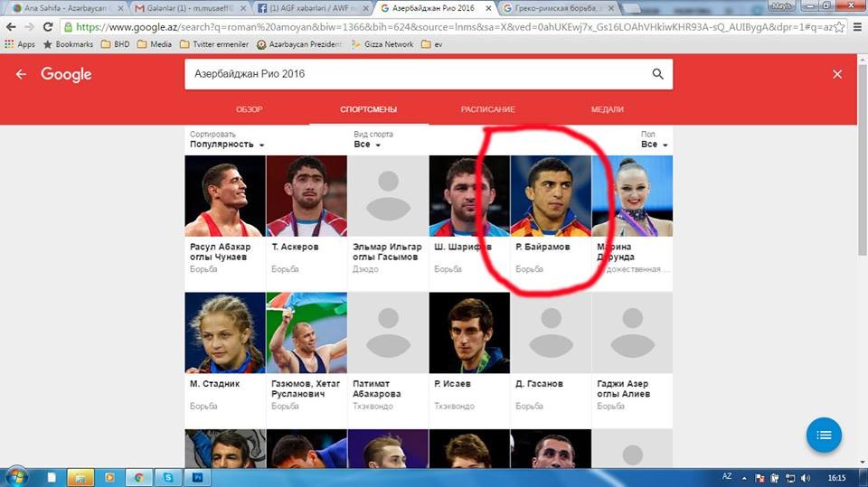Open ev bookmarks folder
The height and width of the screenshot is (487, 868).
click(x=432, y=44)
